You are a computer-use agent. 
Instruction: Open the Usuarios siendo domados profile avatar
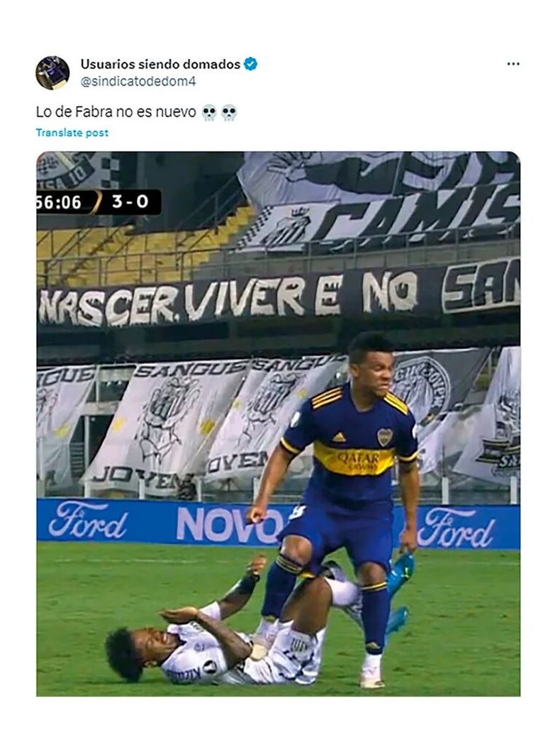53,73
